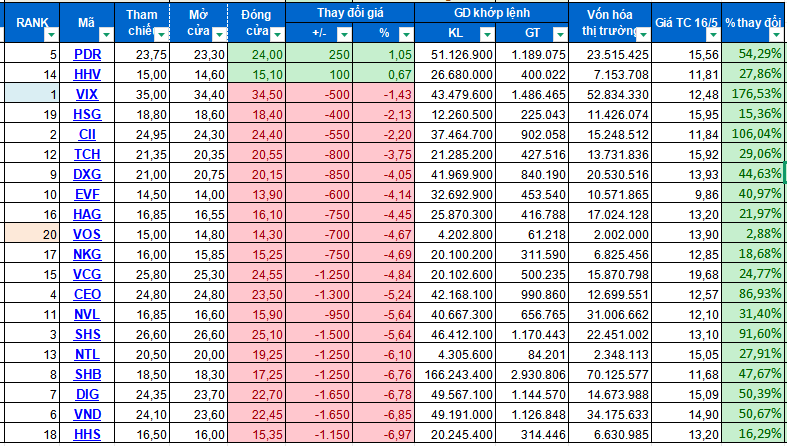Select HHV closing price 15,10 cell

(x=256, y=74)
